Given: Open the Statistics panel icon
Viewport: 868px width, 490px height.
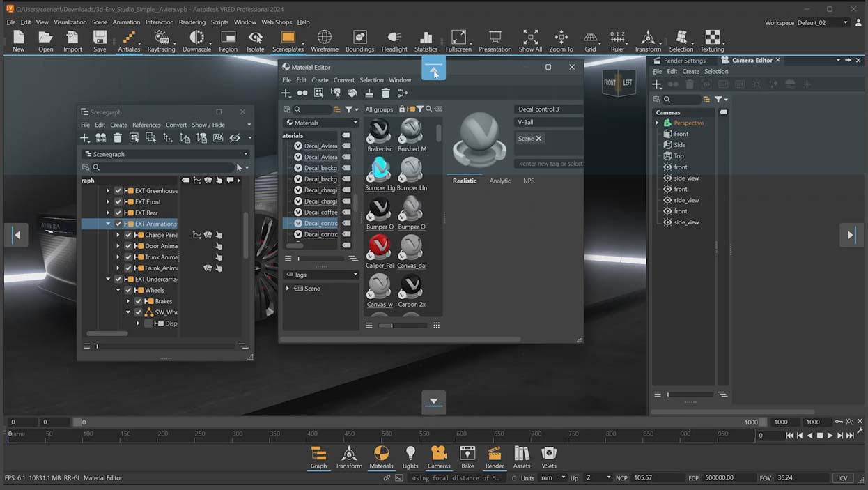Looking at the screenshot, I should click(x=426, y=40).
